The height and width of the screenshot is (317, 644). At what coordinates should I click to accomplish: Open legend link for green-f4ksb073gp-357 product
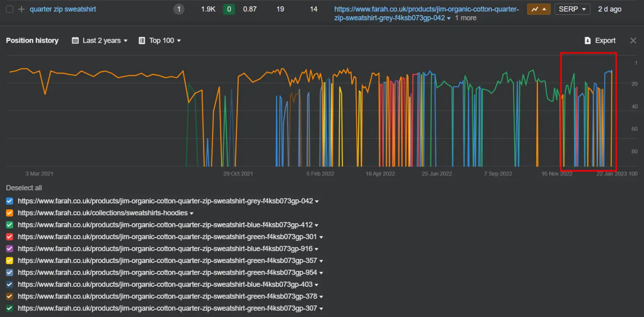167,260
